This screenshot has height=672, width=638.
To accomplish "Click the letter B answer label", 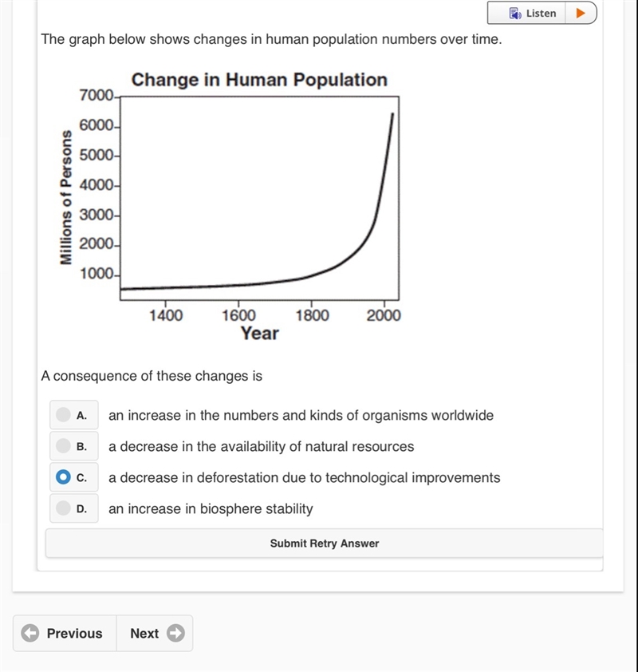I will click(x=81, y=447).
